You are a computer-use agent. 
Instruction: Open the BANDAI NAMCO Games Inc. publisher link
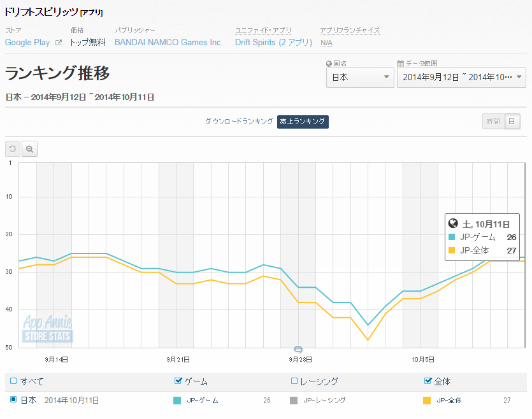169,43
